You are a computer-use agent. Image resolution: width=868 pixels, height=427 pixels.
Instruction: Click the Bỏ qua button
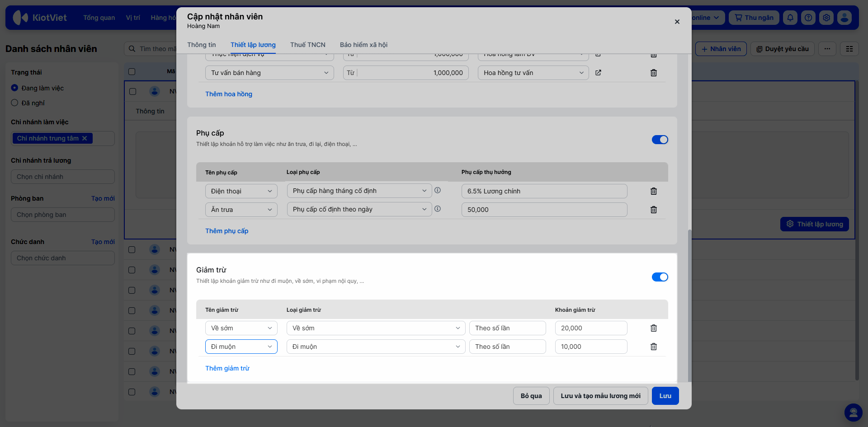531,396
